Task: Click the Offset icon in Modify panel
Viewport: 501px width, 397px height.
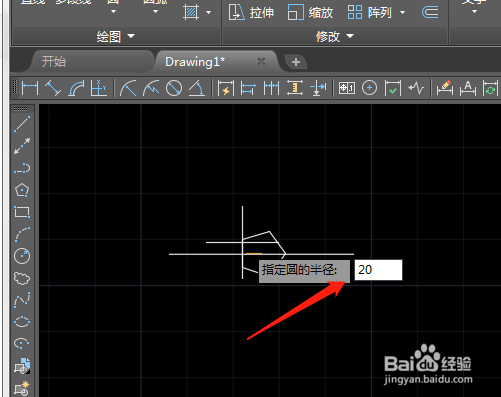Action: coord(430,13)
